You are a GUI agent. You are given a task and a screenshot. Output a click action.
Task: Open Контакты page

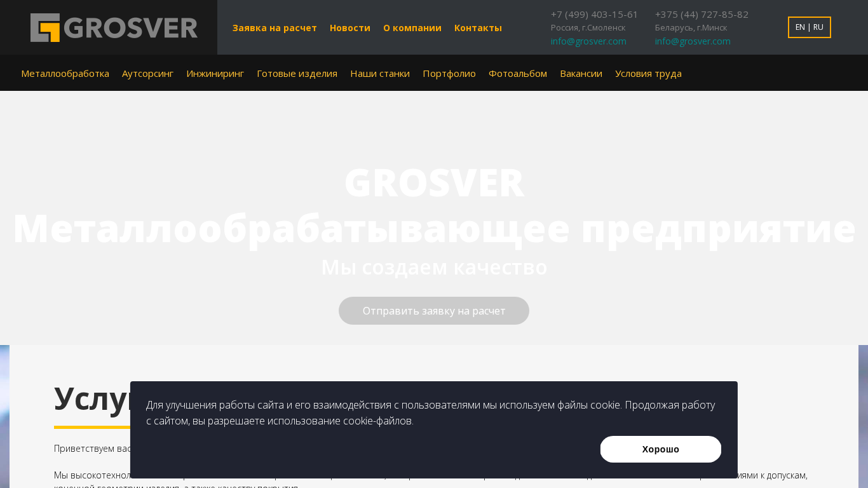(x=478, y=28)
